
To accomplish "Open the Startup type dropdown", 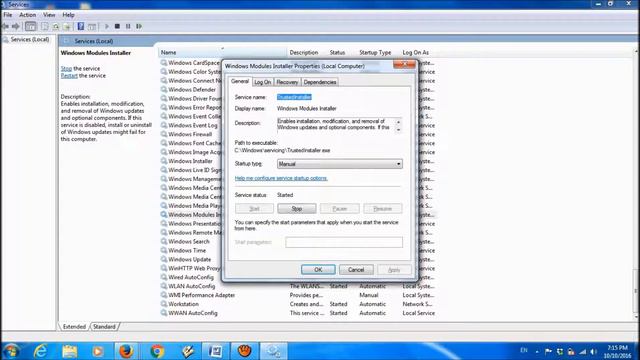I will click(340, 164).
